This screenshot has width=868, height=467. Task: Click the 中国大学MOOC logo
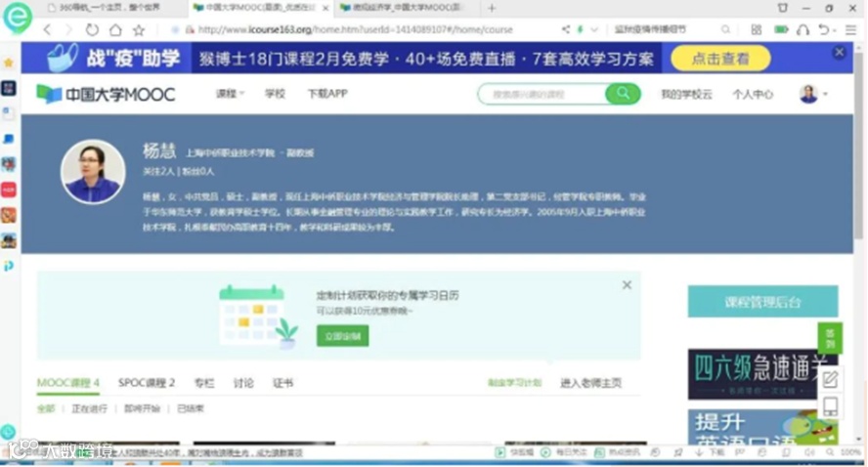[x=106, y=94]
